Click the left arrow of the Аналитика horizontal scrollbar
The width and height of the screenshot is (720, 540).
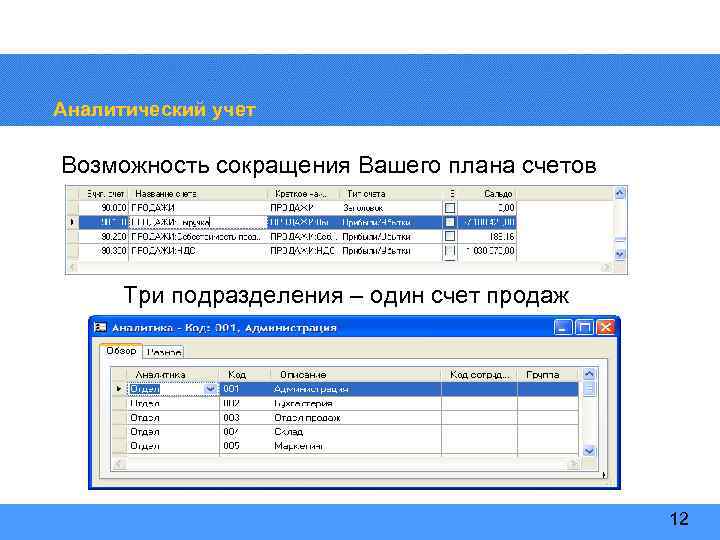tap(118, 464)
